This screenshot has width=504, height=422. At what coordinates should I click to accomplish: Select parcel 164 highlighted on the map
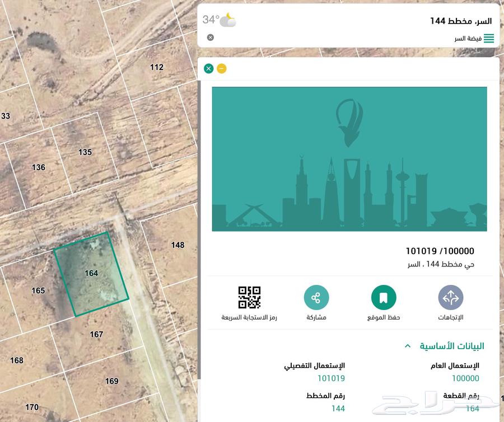(x=91, y=274)
